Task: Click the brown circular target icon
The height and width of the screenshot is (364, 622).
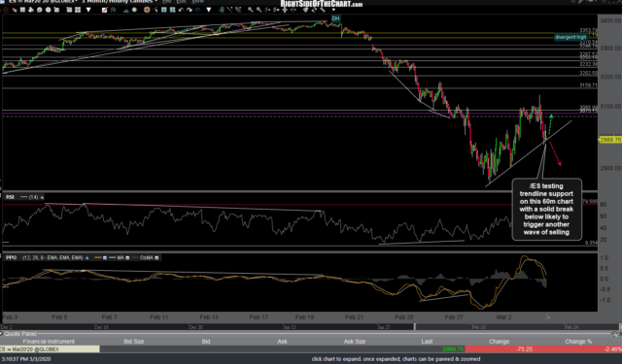Action: tap(147, 10)
